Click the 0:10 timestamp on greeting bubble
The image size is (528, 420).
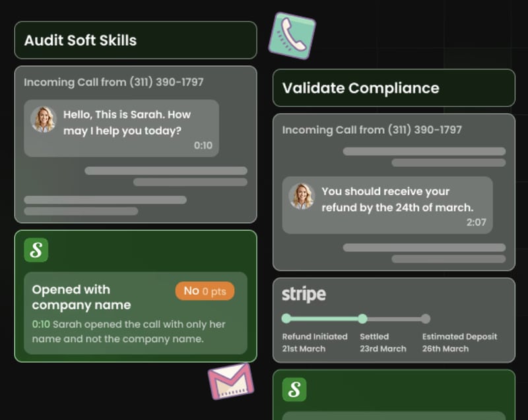coord(203,145)
